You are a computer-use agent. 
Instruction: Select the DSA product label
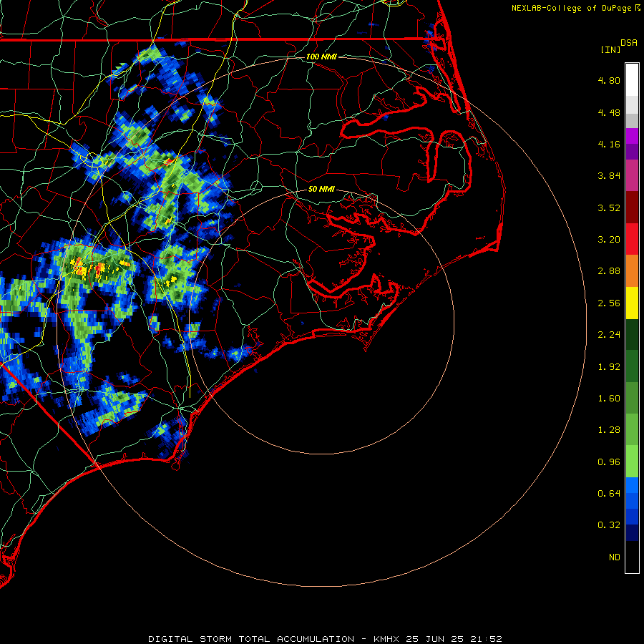629,43
